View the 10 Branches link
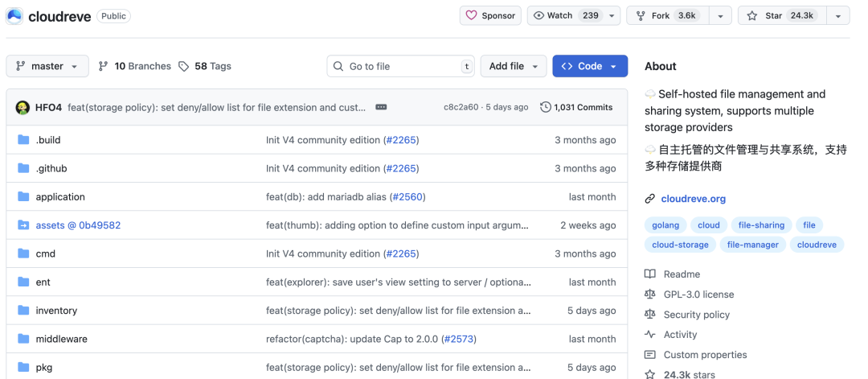Viewport: 868px width, 379px height. point(134,66)
